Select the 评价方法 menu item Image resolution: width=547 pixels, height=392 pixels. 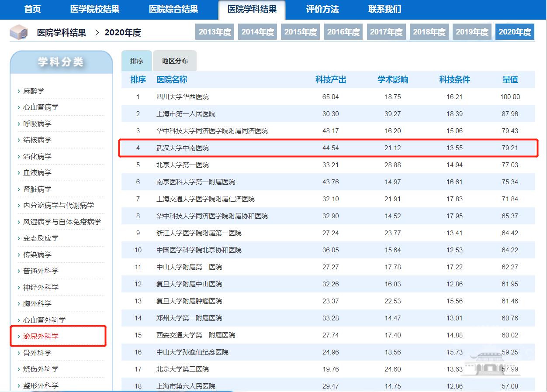[x=322, y=9]
